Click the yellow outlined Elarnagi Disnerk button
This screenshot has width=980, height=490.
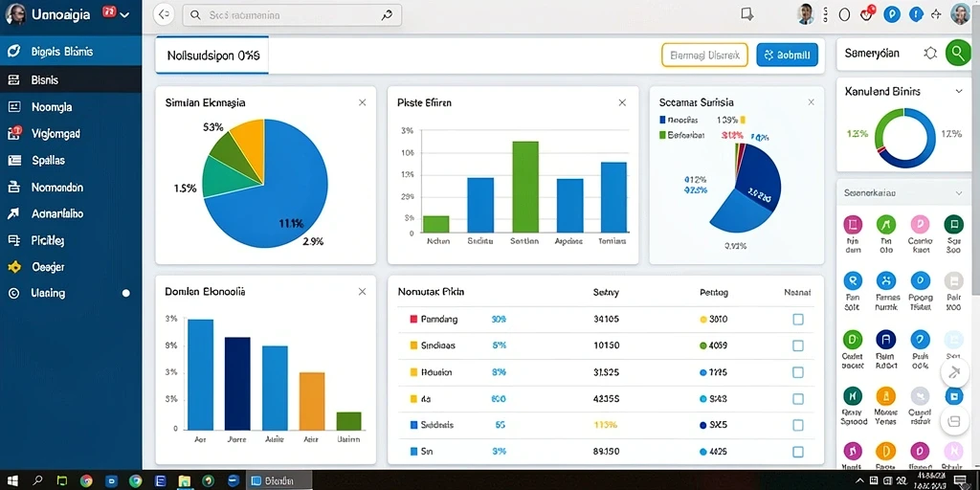tap(704, 55)
